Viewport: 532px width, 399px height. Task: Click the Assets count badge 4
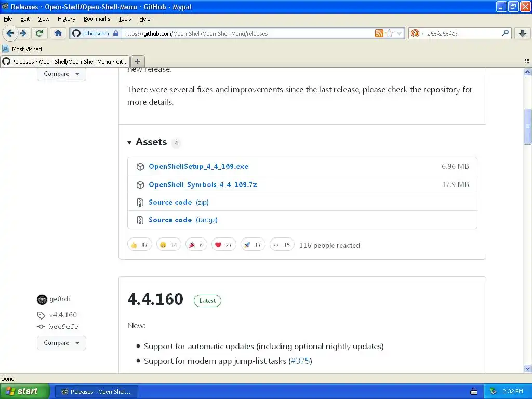176,143
